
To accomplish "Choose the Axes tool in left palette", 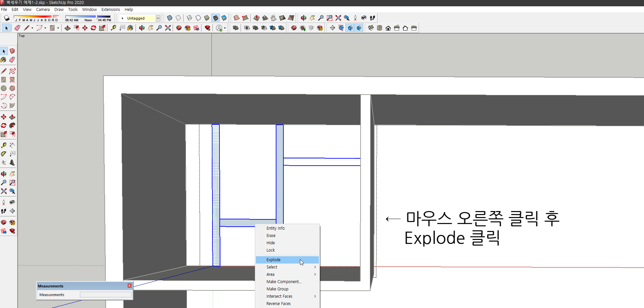I will pyautogui.click(x=4, y=163).
